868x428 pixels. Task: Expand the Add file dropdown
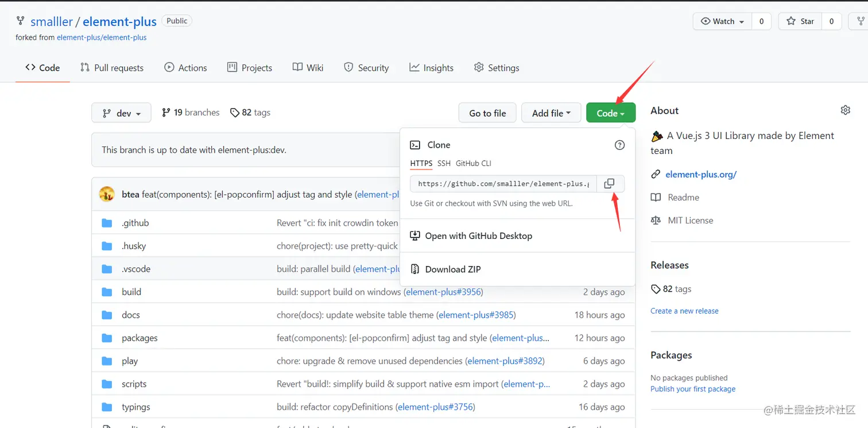tap(551, 113)
